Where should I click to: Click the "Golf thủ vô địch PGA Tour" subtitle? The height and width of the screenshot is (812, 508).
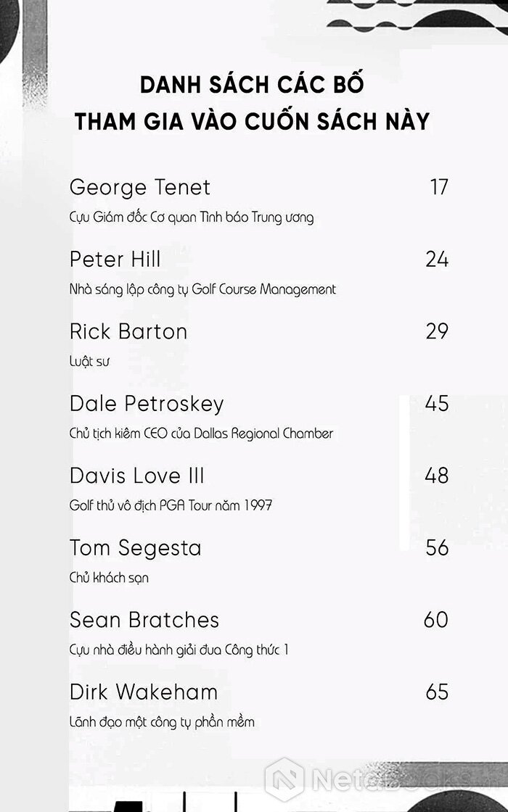[171, 505]
